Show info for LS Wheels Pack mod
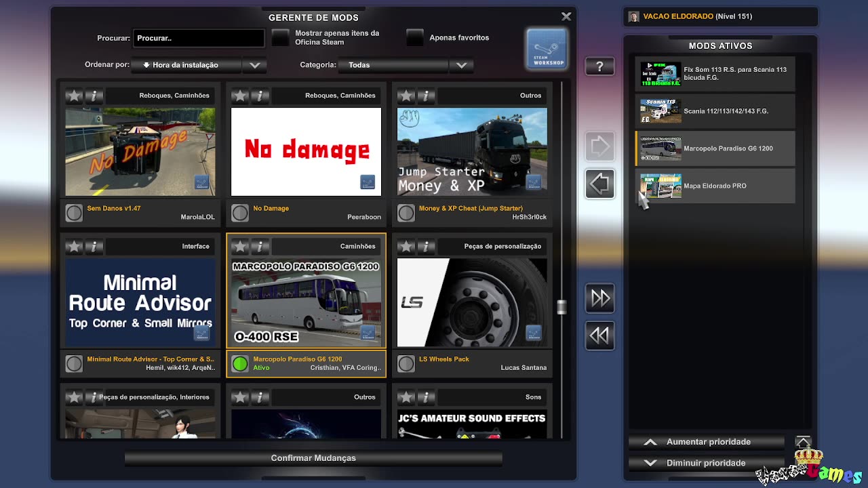Viewport: 868px width, 488px height. (x=427, y=247)
